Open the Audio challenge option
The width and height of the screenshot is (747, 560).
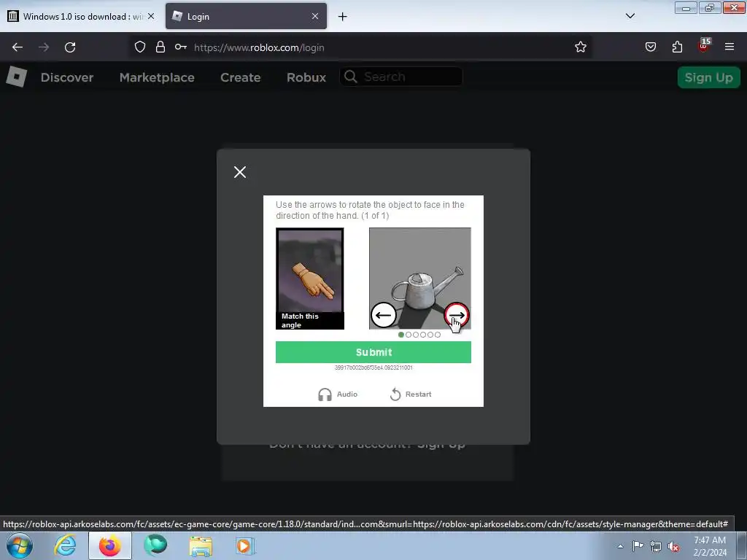coord(338,394)
